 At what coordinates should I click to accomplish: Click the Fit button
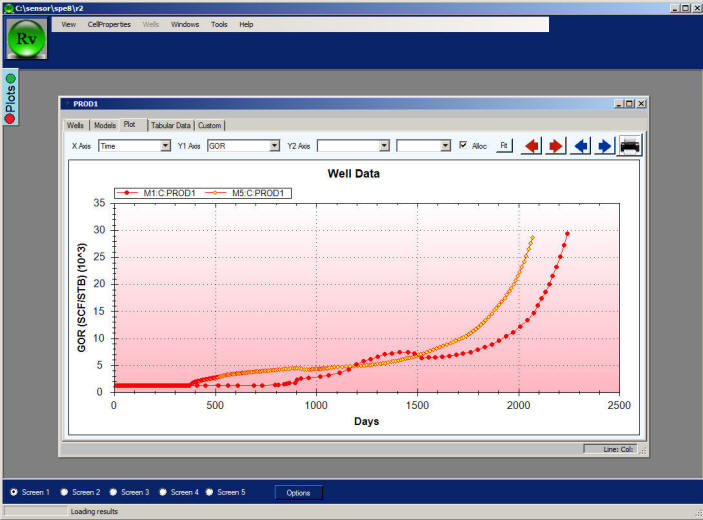click(504, 146)
